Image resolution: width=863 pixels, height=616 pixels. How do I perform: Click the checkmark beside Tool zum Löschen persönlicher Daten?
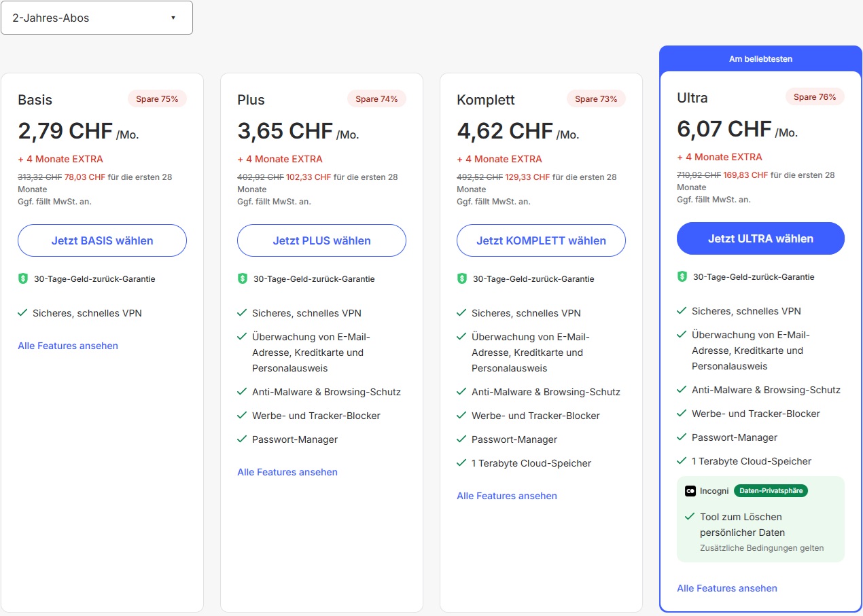pyautogui.click(x=690, y=517)
